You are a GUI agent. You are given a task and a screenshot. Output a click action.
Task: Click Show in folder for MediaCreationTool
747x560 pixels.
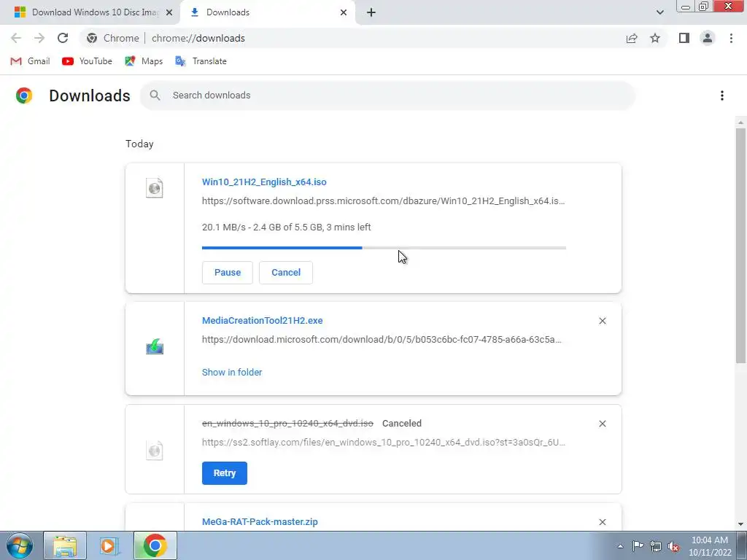[x=232, y=373]
